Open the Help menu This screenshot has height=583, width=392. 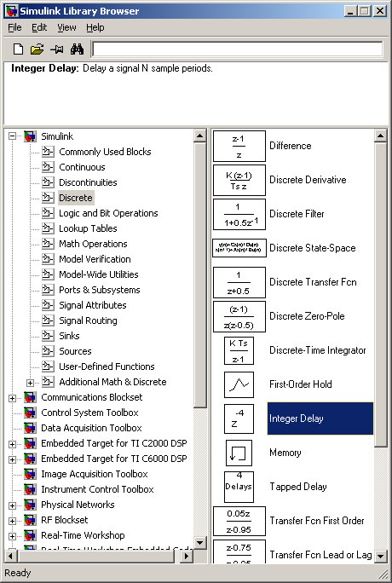tap(95, 27)
